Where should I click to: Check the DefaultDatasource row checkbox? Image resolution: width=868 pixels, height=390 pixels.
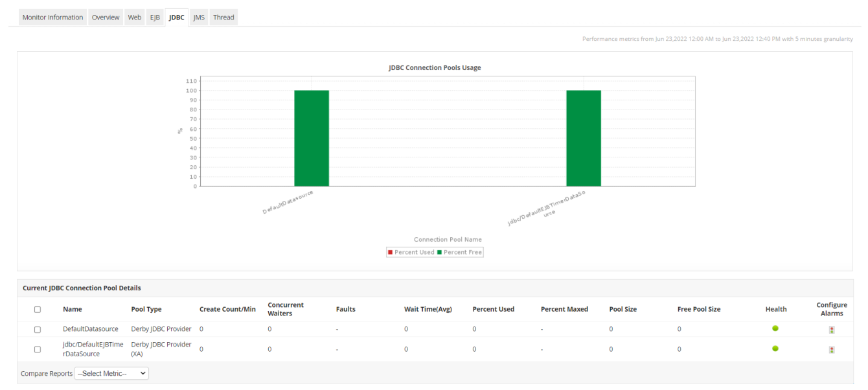click(37, 329)
